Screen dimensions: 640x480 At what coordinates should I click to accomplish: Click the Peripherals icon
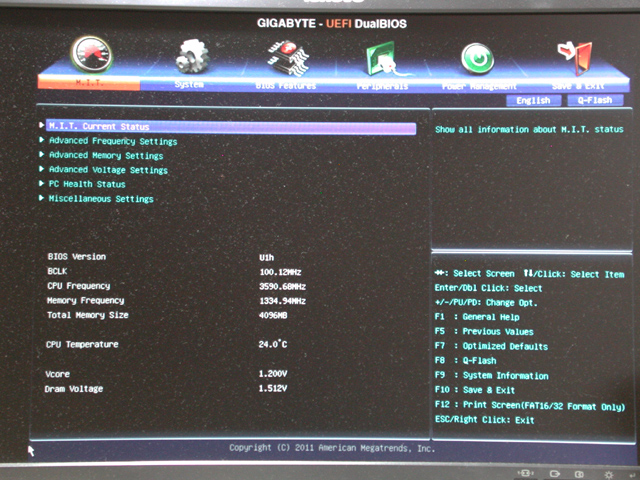coord(382,58)
